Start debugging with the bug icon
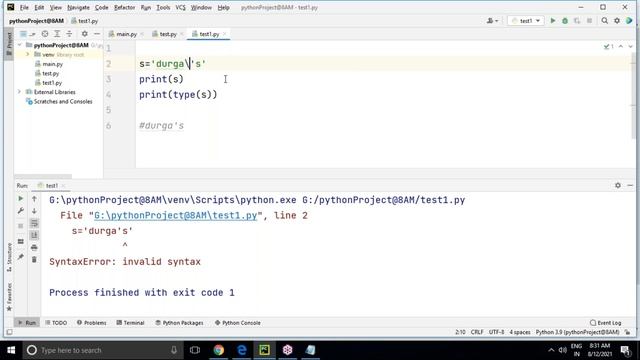 click(565, 20)
